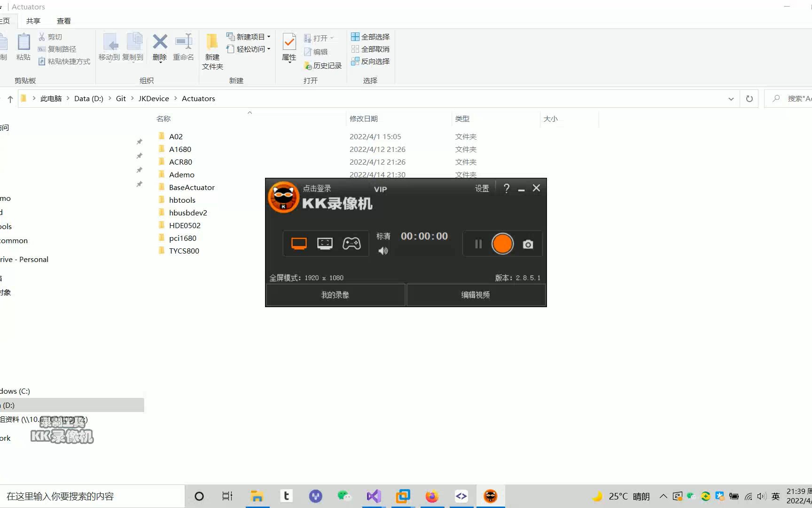The image size is (812, 508).
Task: Open File Explorer icon on taskbar
Action: point(257,496)
